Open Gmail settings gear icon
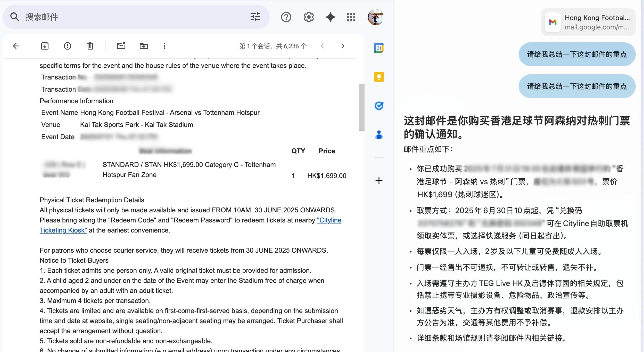Screen dimensions: 644x352 [x=309, y=17]
